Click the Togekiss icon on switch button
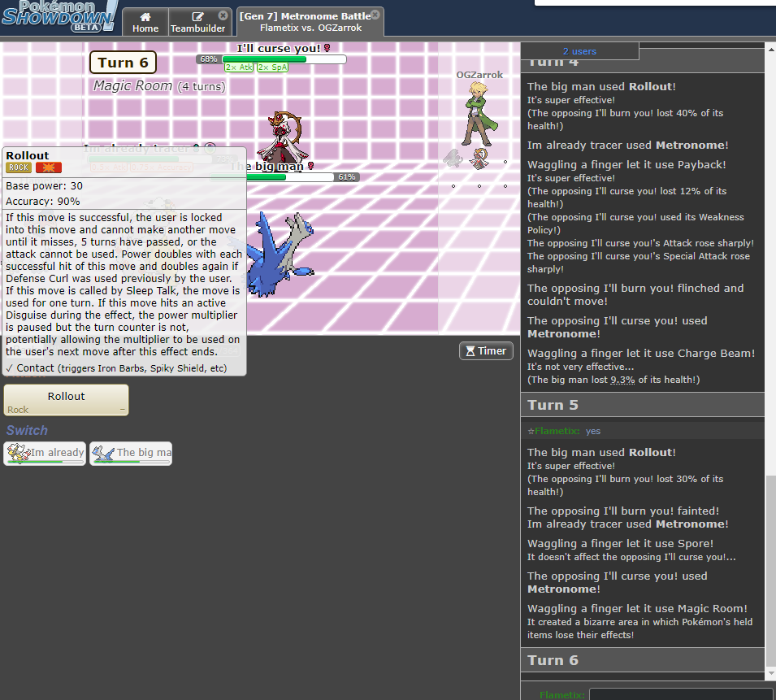 19,453
